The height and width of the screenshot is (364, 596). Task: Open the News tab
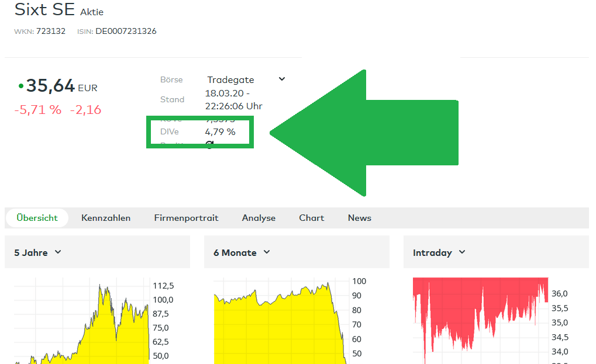(360, 218)
